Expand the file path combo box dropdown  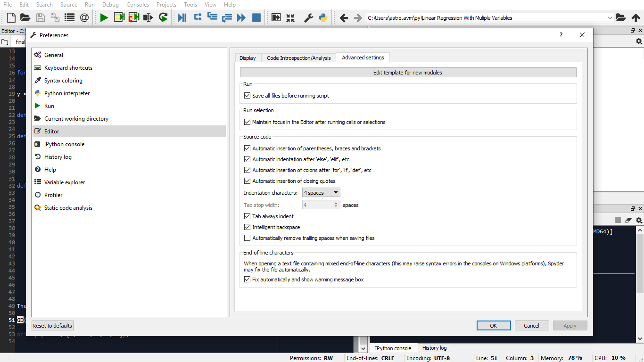[610, 17]
